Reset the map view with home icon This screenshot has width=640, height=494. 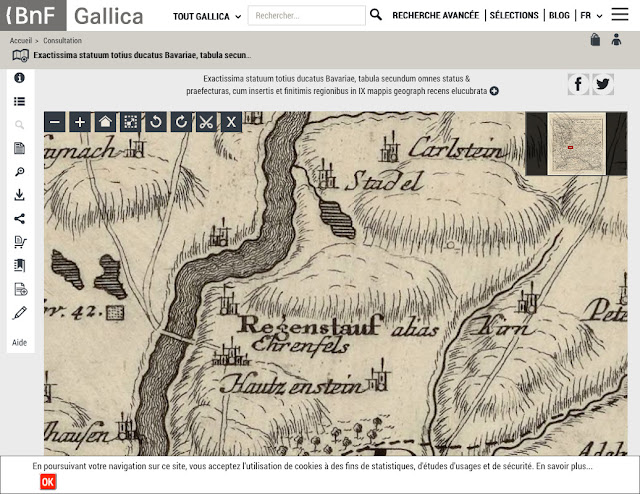(105, 122)
